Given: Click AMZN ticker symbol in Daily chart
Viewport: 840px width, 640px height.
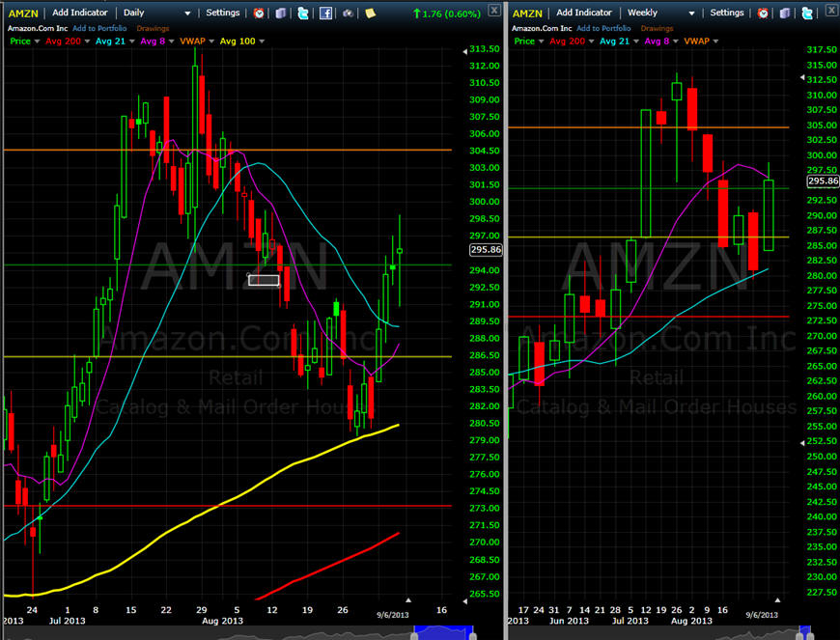Looking at the screenshot, I should pos(23,14).
